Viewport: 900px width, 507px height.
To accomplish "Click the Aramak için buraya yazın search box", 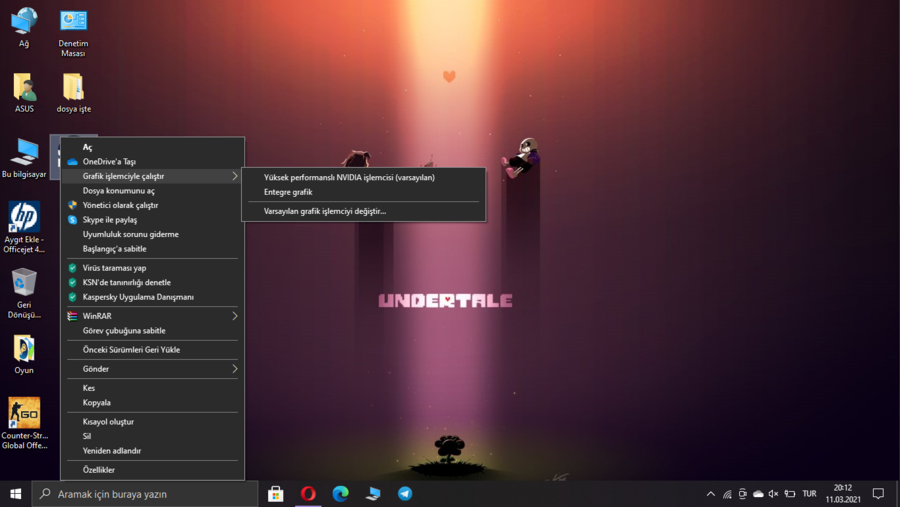I will coord(145,494).
